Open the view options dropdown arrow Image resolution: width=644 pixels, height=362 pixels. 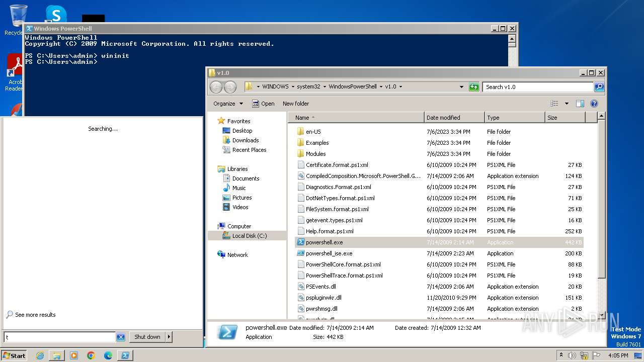567,104
